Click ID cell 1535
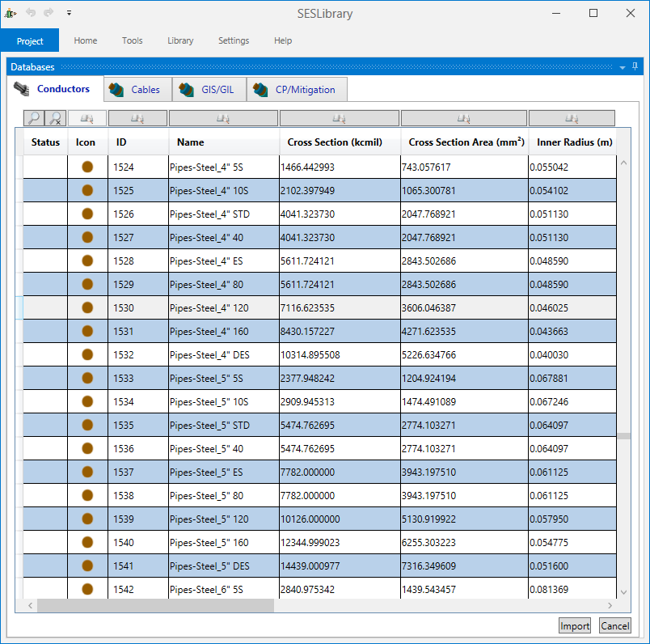 coord(138,425)
